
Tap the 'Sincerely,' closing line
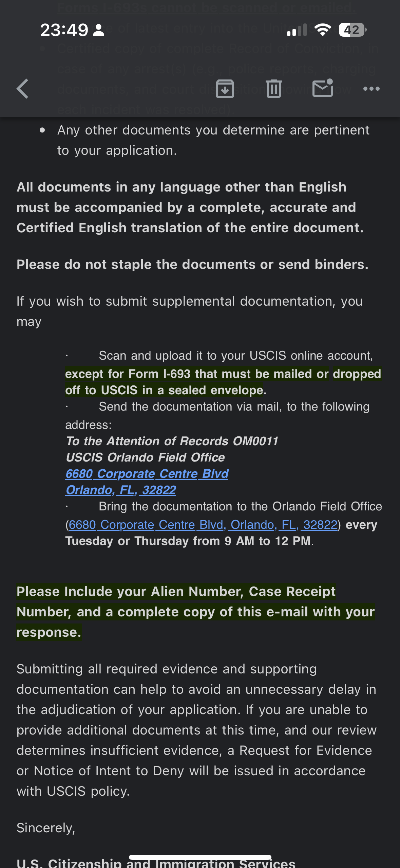(x=46, y=828)
